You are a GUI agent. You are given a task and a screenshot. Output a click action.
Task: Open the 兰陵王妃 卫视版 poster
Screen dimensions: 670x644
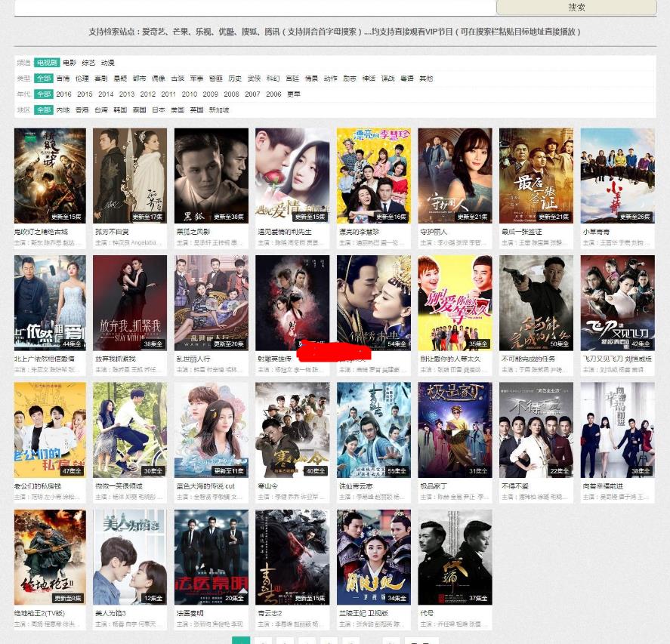(x=374, y=557)
